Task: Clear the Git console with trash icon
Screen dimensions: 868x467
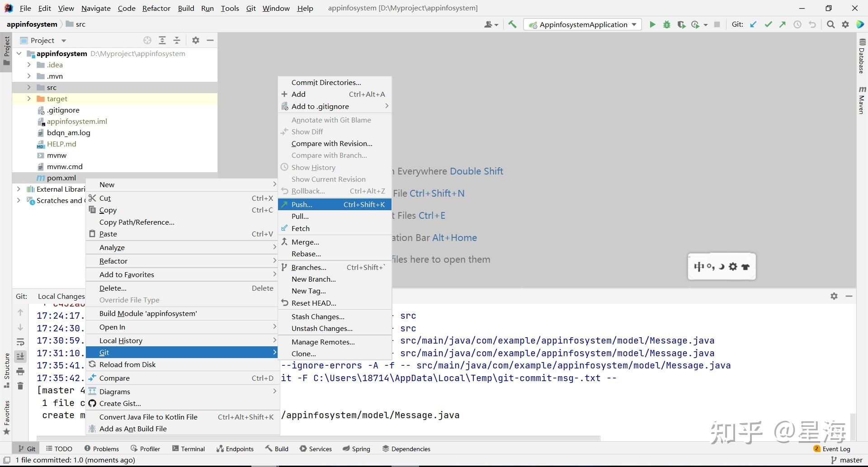Action: click(x=20, y=386)
